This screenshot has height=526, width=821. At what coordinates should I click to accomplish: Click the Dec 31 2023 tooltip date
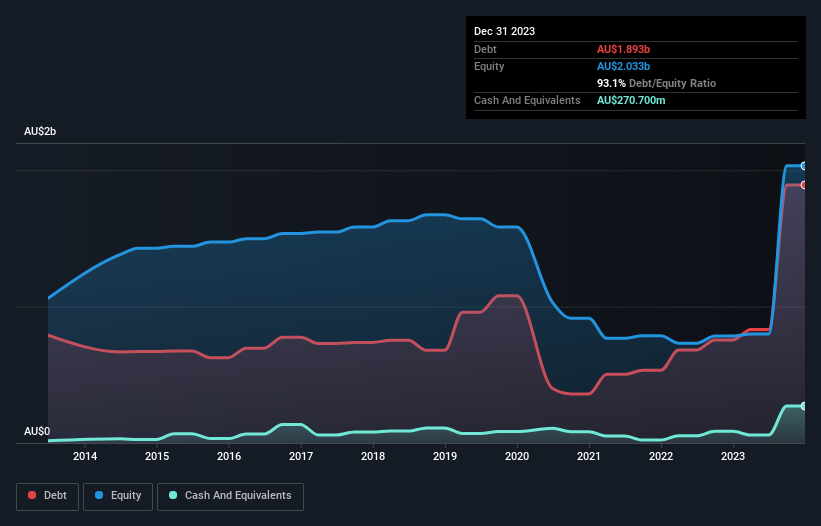coord(504,31)
